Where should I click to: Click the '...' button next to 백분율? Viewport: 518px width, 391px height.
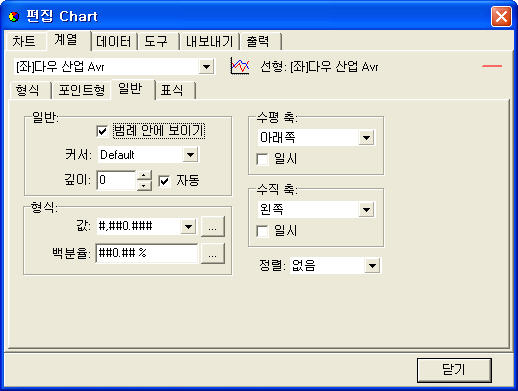[213, 254]
